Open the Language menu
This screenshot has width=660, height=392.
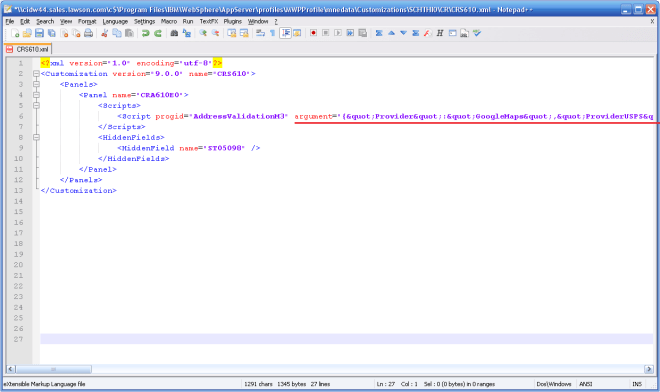tap(115, 21)
